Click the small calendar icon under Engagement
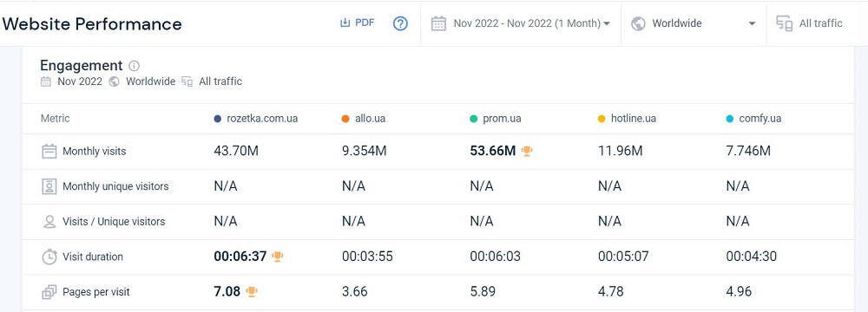Screen dimensions: 868x312 (46, 81)
